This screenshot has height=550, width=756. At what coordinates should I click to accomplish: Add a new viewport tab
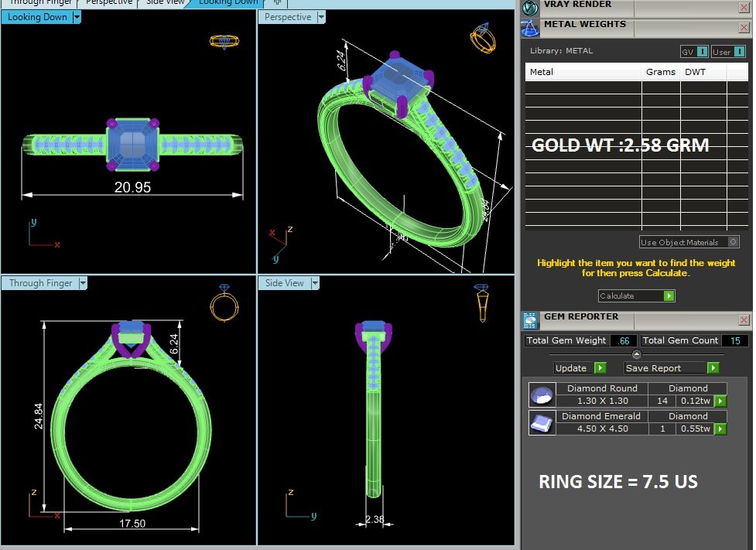[277, 2]
